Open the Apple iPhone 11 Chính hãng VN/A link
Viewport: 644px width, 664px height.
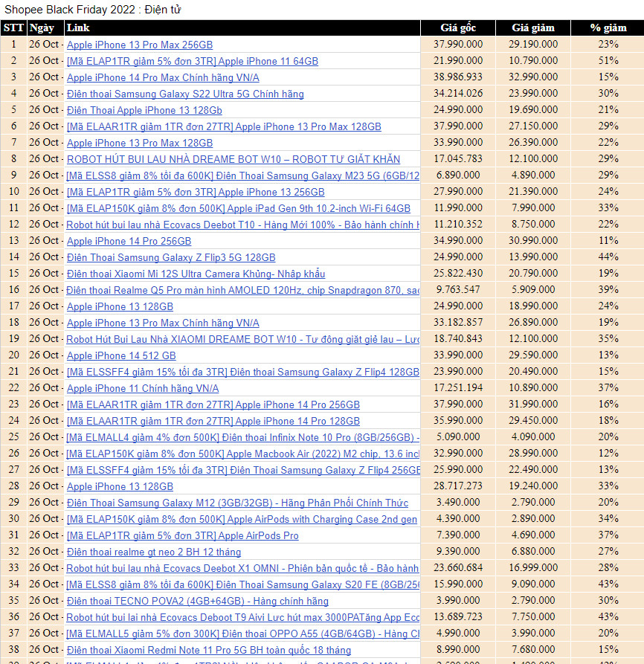[143, 388]
